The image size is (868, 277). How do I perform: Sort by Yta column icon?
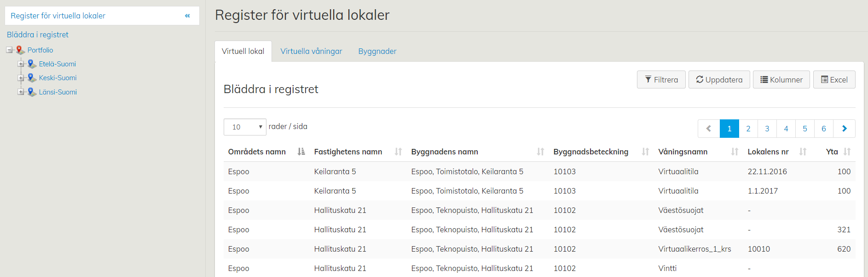847,152
